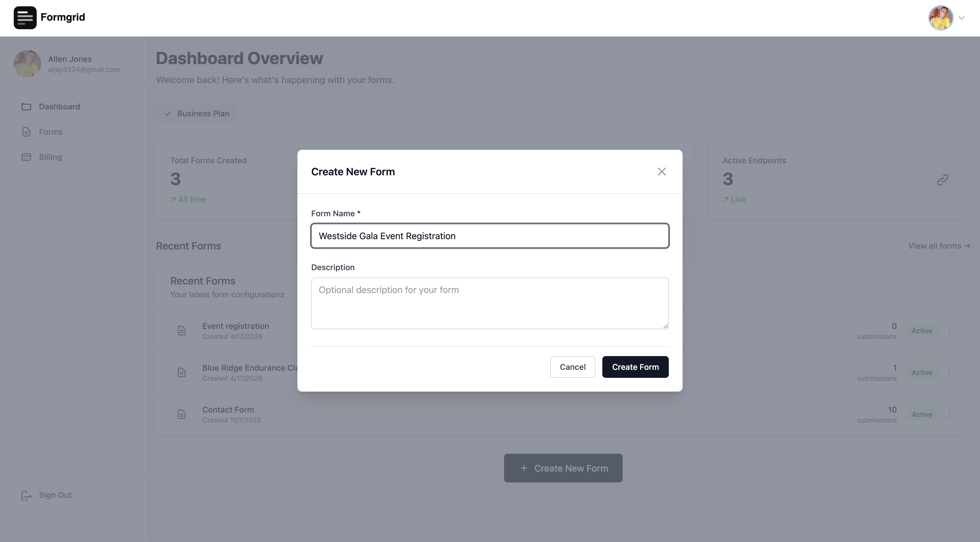
Task: Focus the Form Name input field
Action: tap(490, 236)
